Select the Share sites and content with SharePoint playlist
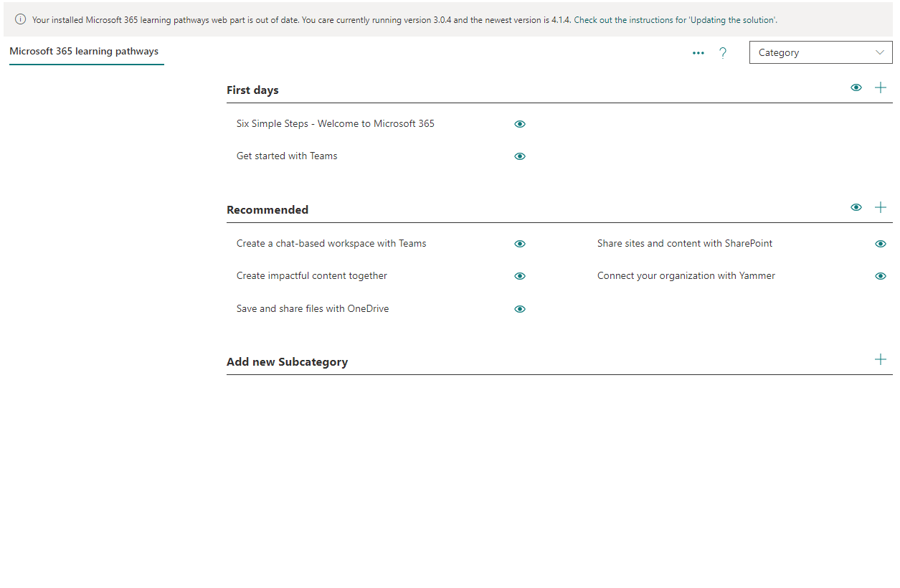Viewport: 900px width, 588px height. 684,243
